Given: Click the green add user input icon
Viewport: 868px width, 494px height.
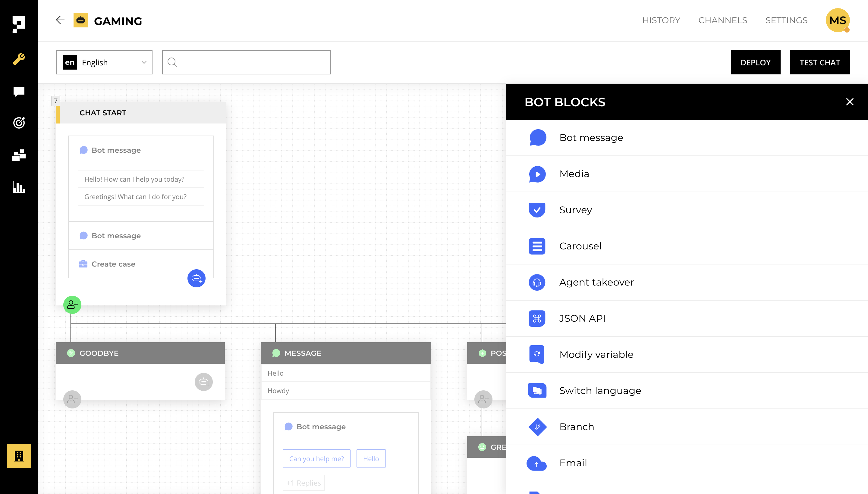Looking at the screenshot, I should click(x=72, y=304).
